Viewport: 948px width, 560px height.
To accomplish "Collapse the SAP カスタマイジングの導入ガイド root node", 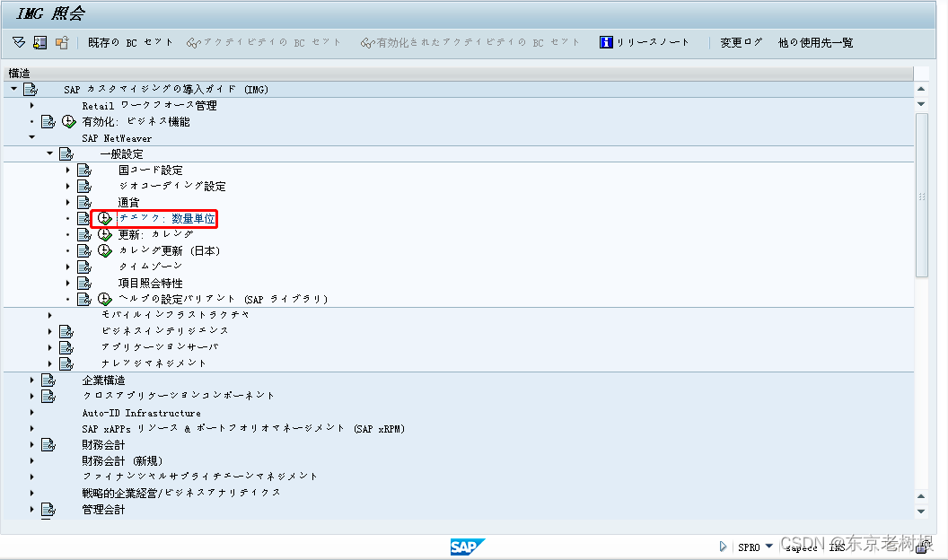I will tap(13, 89).
